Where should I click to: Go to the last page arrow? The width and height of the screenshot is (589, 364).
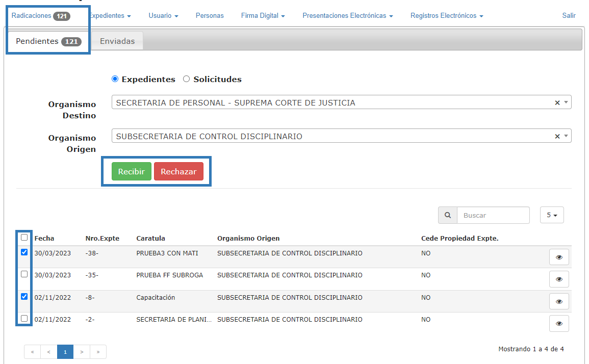pyautogui.click(x=98, y=352)
